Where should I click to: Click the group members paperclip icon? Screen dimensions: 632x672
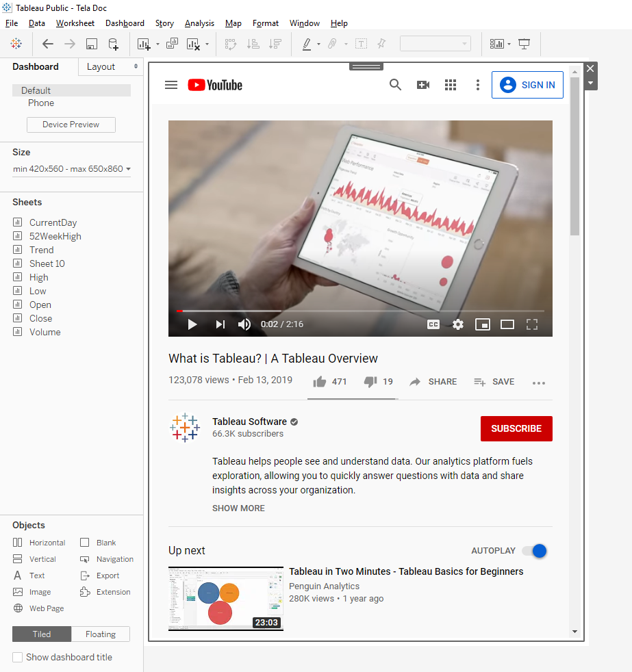click(332, 44)
